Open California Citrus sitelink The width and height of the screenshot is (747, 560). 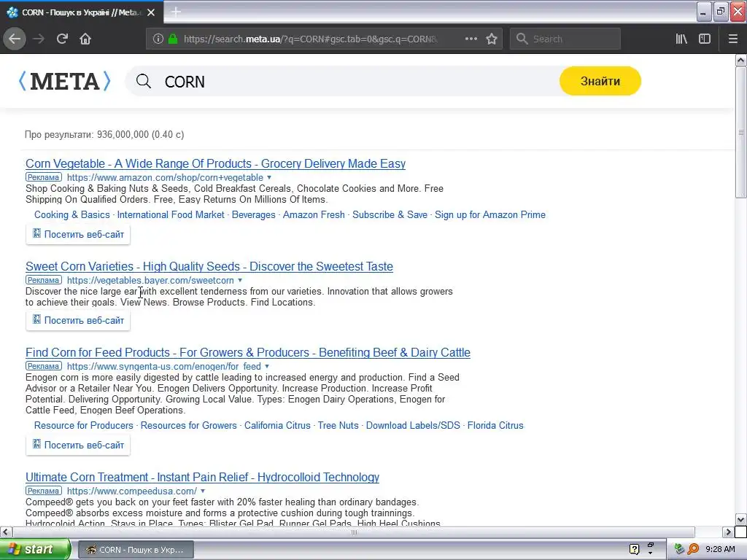277,426
